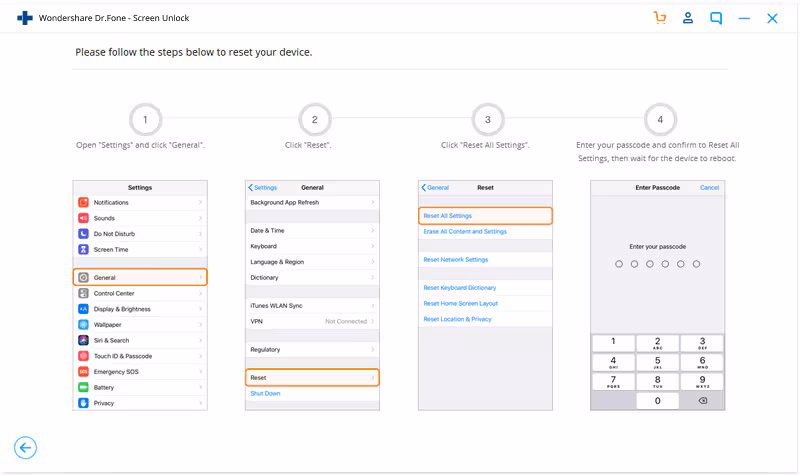Image resolution: width=800 pixels, height=476 pixels.
Task: Click the first passcode circle
Action: (x=619, y=264)
